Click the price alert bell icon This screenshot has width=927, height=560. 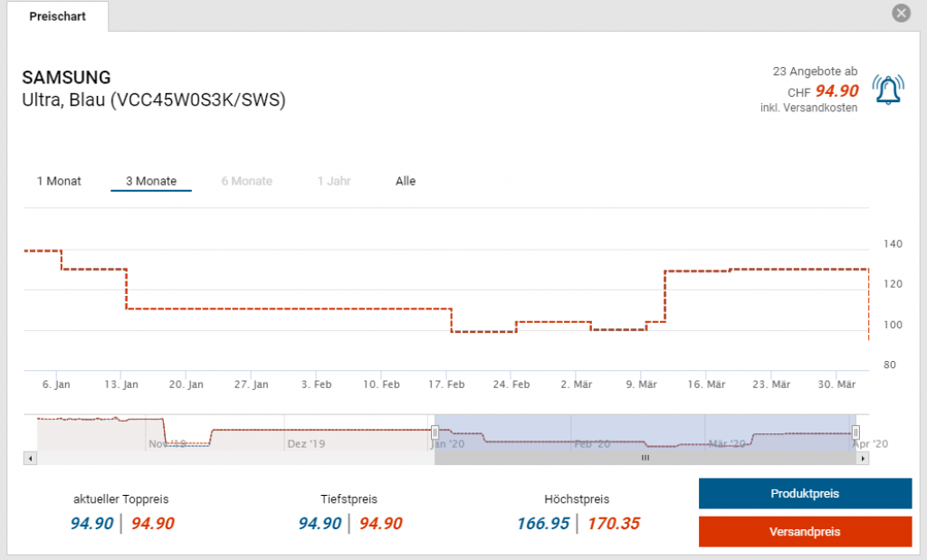pyautogui.click(x=888, y=90)
